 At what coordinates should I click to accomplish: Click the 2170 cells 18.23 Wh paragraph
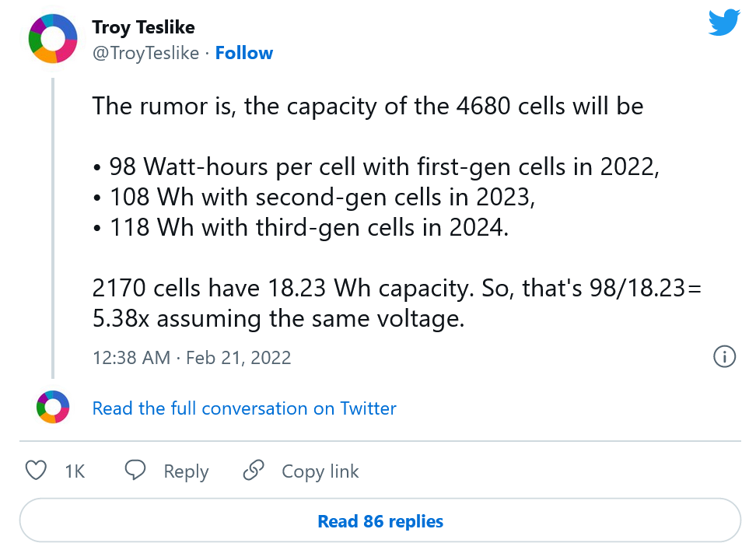tap(397, 303)
